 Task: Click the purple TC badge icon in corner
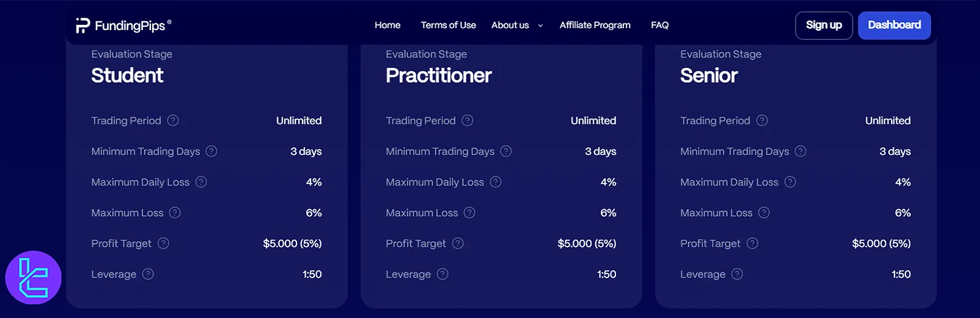[33, 279]
